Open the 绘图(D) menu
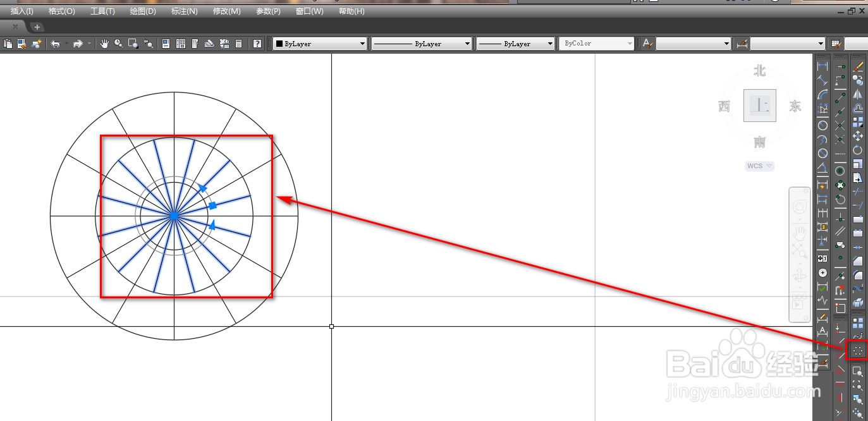This screenshot has width=868, height=421. click(x=143, y=11)
